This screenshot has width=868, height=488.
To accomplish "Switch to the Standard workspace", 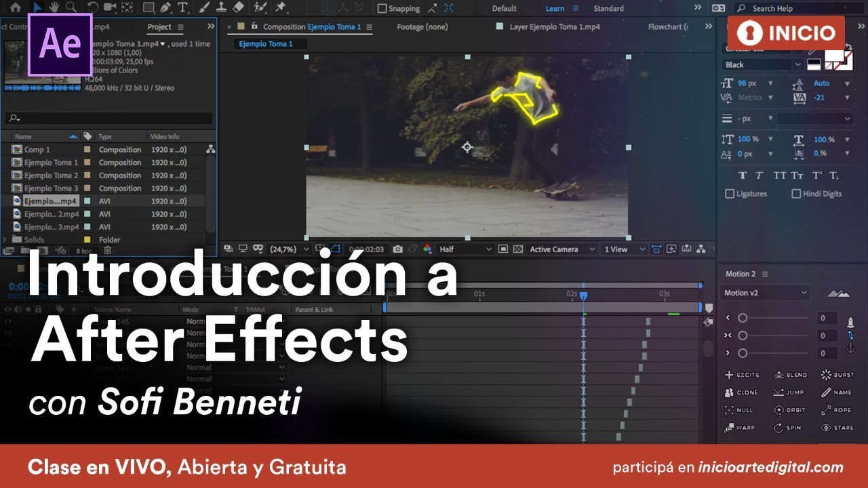I will [x=608, y=8].
